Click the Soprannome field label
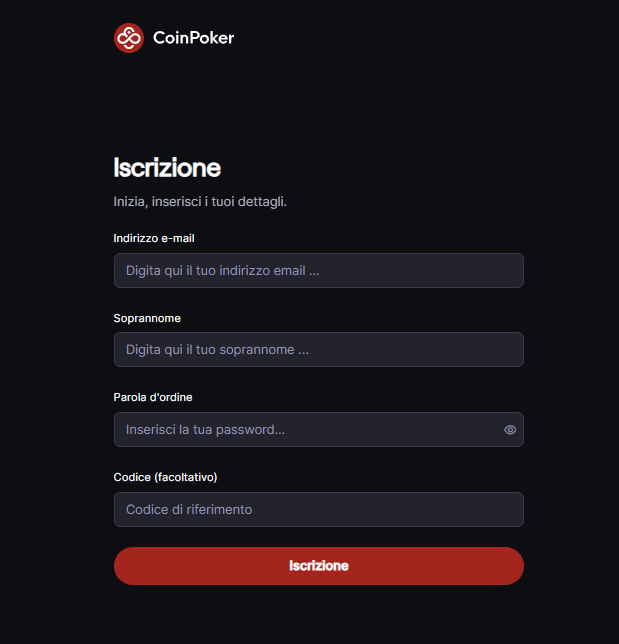 [x=147, y=318]
